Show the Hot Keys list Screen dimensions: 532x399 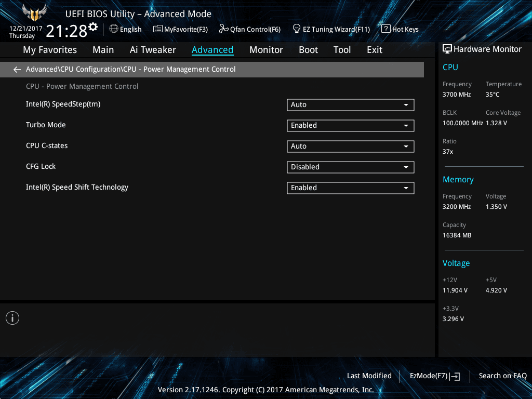(400, 29)
